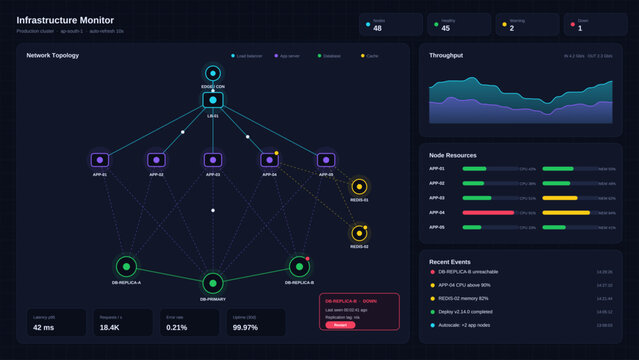Screen dimensions: 639x360
Task: Click the APP-05 memory usage bar
Action: tap(570, 227)
